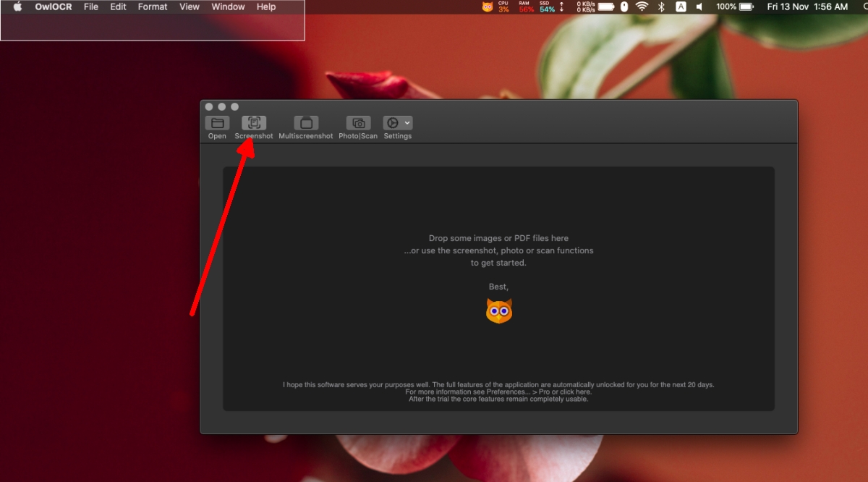Open the File menu
This screenshot has height=482, width=868.
click(91, 7)
